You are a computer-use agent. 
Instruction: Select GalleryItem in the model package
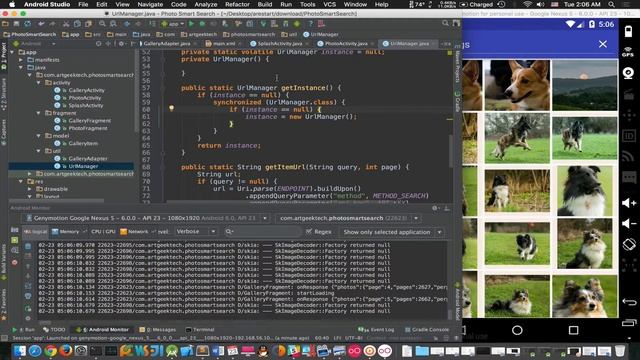[x=83, y=143]
